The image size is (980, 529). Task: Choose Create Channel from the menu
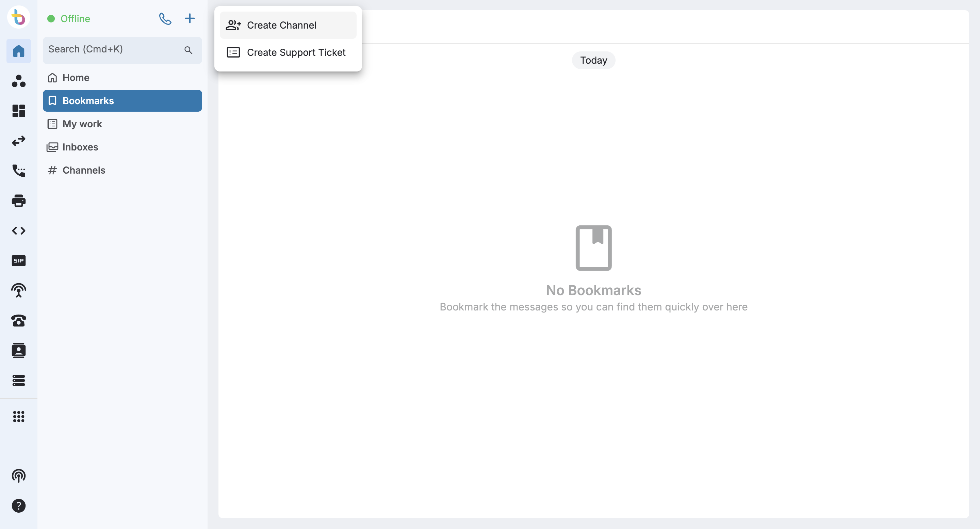coord(288,25)
